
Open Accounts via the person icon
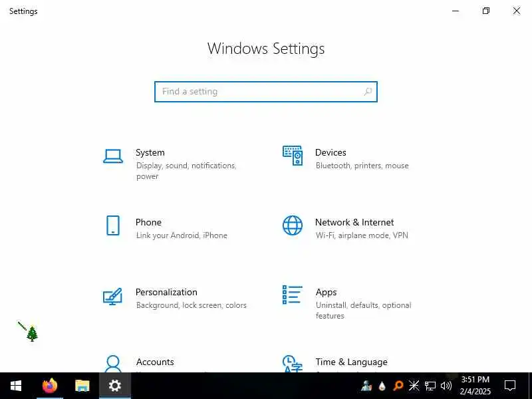click(x=113, y=364)
